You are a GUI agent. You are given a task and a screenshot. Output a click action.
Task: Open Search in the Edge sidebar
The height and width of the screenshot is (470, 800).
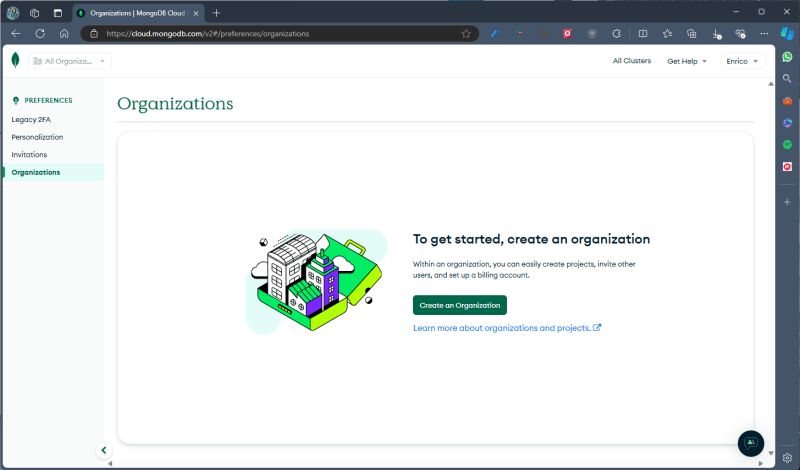(787, 79)
